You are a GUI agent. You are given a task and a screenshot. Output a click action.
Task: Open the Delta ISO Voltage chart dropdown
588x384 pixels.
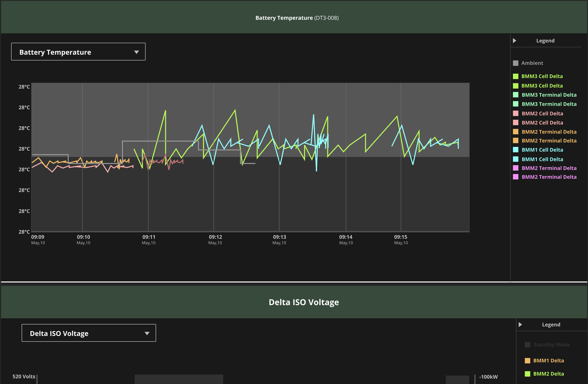[x=89, y=333]
